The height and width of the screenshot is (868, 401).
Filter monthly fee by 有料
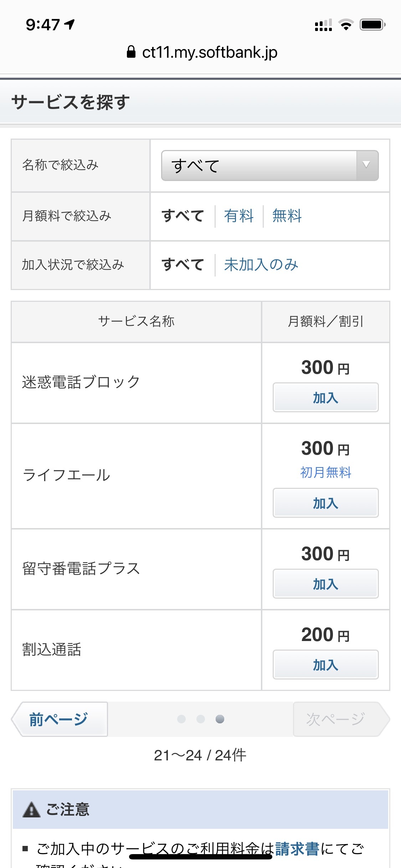[239, 216]
